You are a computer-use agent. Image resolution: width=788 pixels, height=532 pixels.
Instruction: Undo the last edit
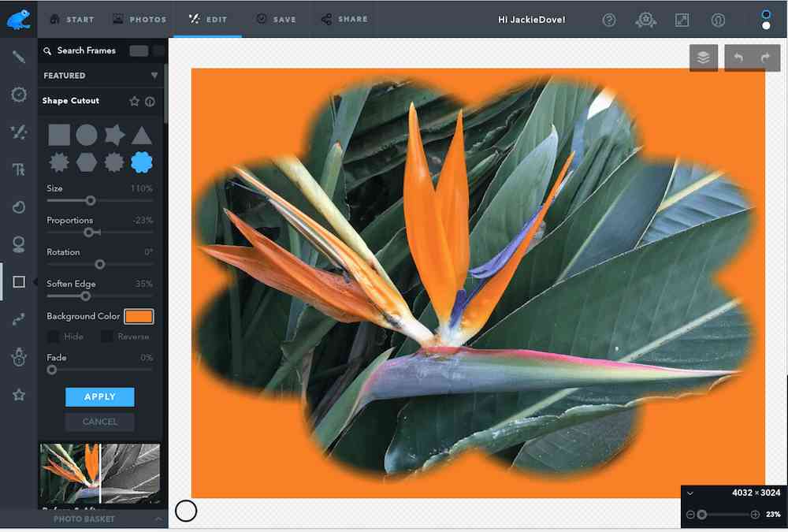[738, 58]
